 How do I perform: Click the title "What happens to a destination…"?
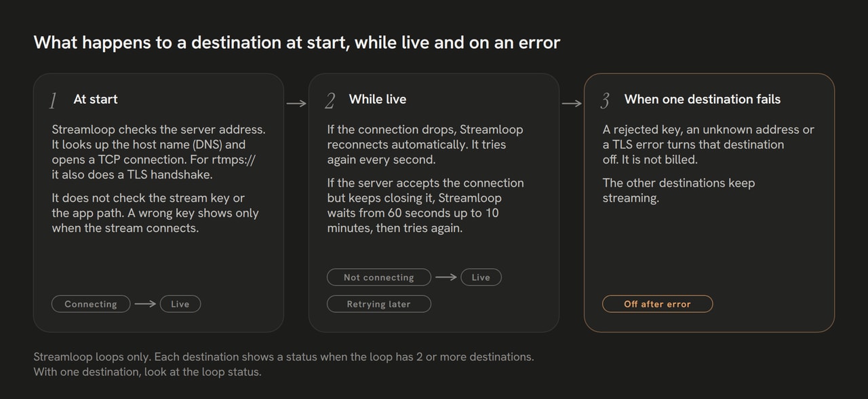(x=297, y=43)
